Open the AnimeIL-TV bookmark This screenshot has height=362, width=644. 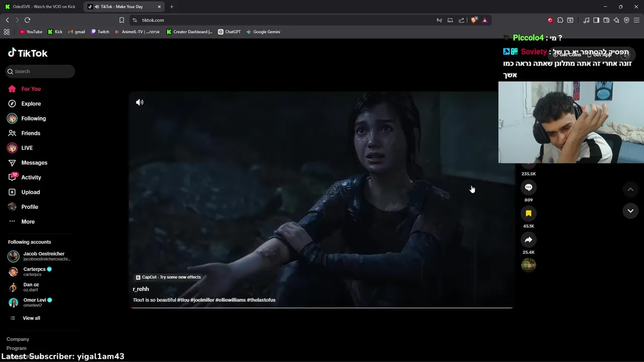point(137,32)
